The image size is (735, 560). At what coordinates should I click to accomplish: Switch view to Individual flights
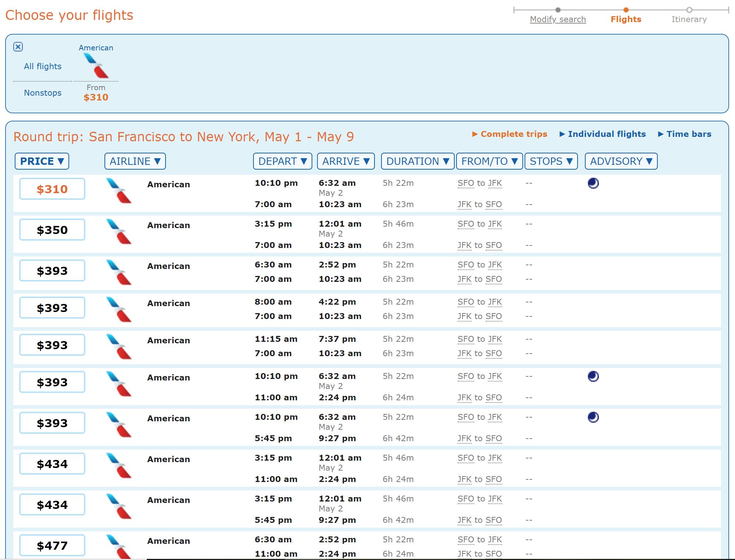tap(603, 134)
